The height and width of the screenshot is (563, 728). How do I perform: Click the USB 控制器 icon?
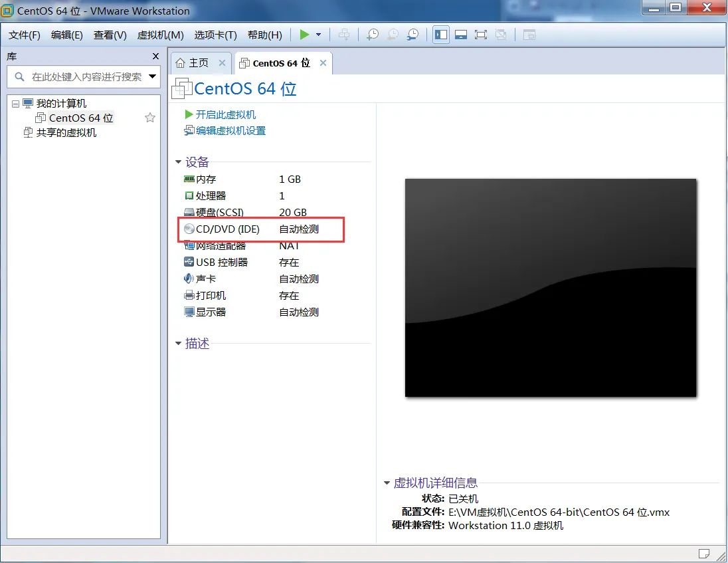(x=189, y=262)
